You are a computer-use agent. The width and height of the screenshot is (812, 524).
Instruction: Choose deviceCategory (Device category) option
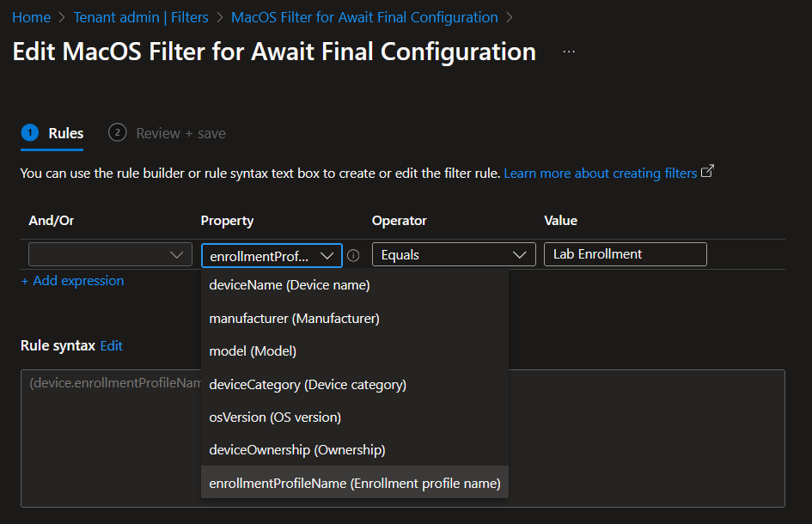coord(355,384)
